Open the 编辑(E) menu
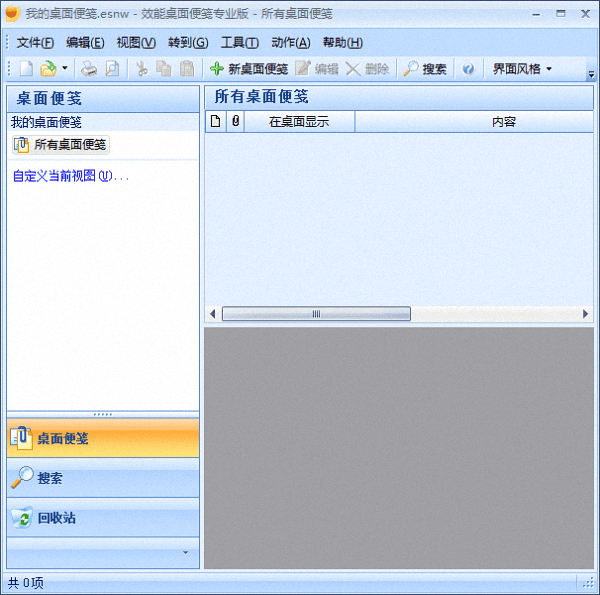Image resolution: width=600 pixels, height=595 pixels. (85, 43)
